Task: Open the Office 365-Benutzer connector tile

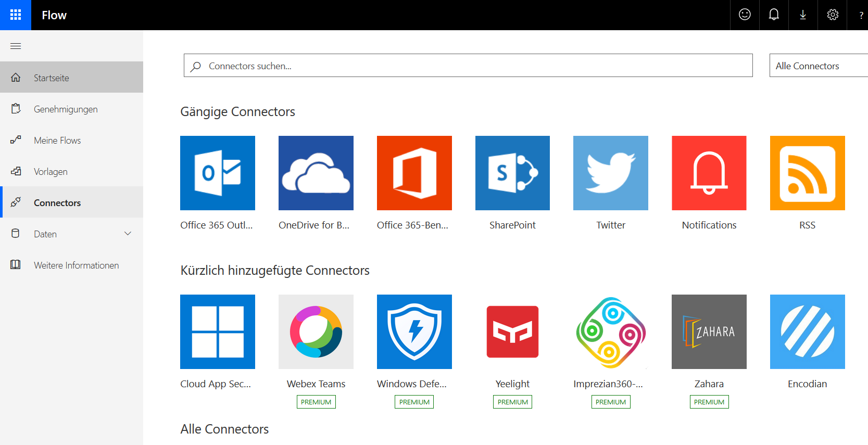Action: click(x=414, y=173)
